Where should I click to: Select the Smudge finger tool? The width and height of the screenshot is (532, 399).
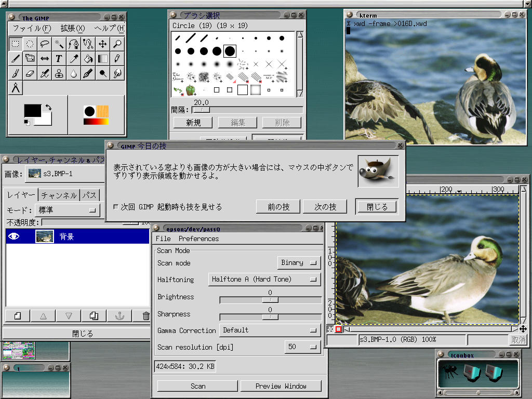[117, 73]
